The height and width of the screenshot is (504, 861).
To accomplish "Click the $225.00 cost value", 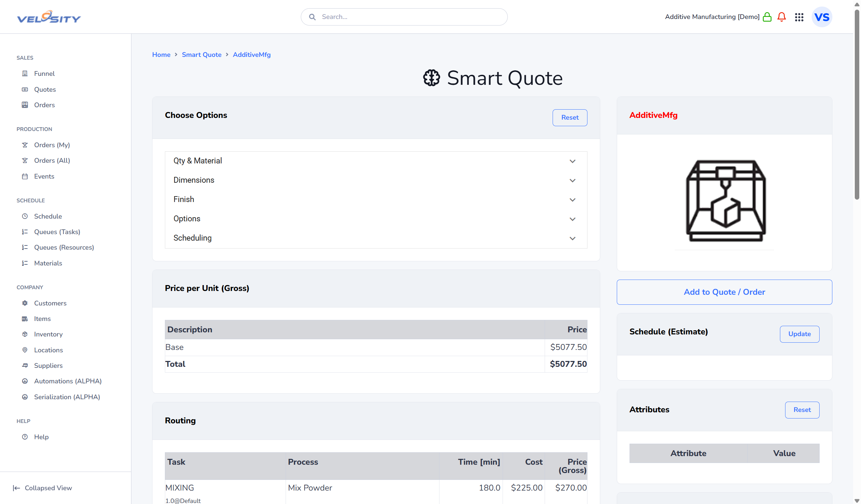I will click(527, 488).
